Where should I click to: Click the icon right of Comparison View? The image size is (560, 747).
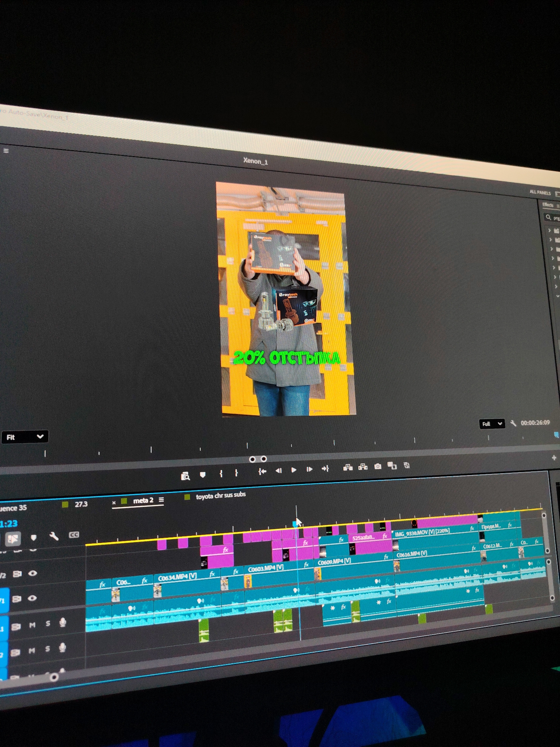tap(407, 465)
